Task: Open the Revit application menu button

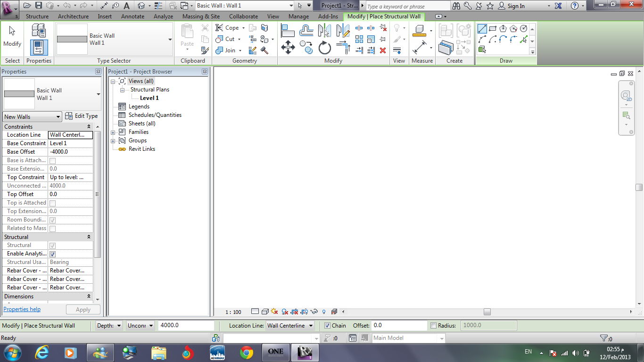Action: pyautogui.click(x=10, y=9)
